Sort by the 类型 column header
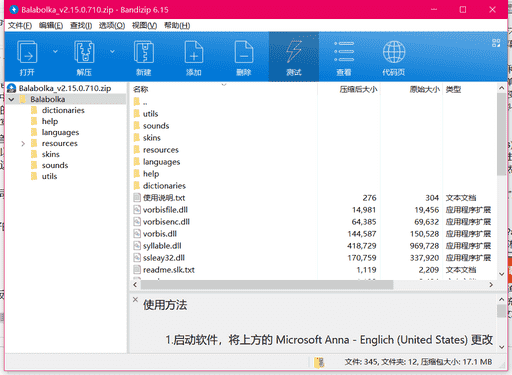 (453, 89)
